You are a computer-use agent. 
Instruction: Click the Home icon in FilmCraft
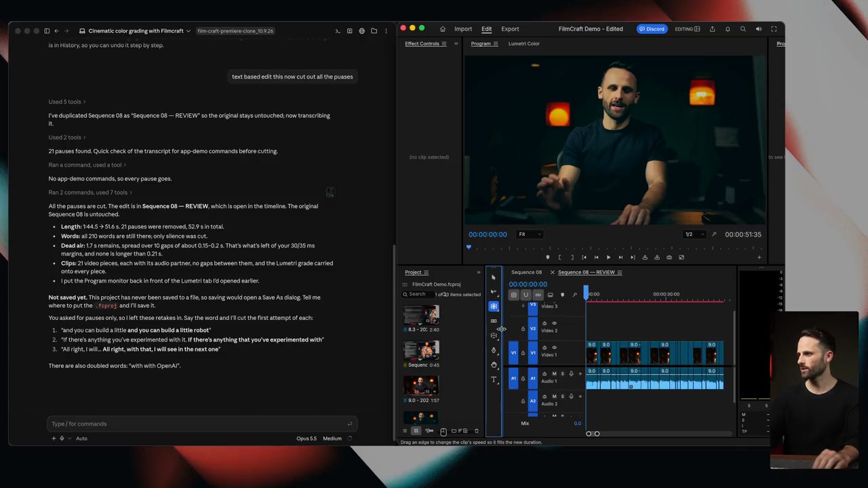coord(443,29)
